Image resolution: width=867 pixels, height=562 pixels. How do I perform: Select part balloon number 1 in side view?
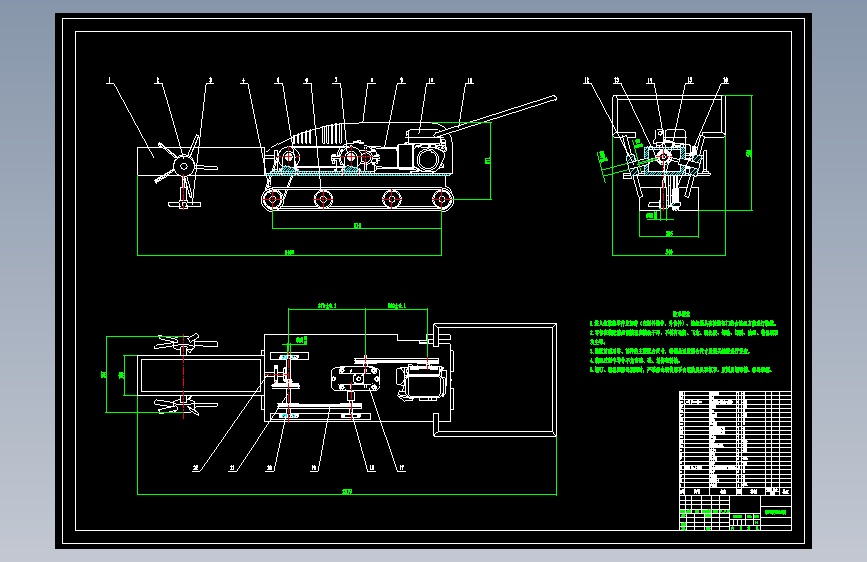click(x=109, y=81)
